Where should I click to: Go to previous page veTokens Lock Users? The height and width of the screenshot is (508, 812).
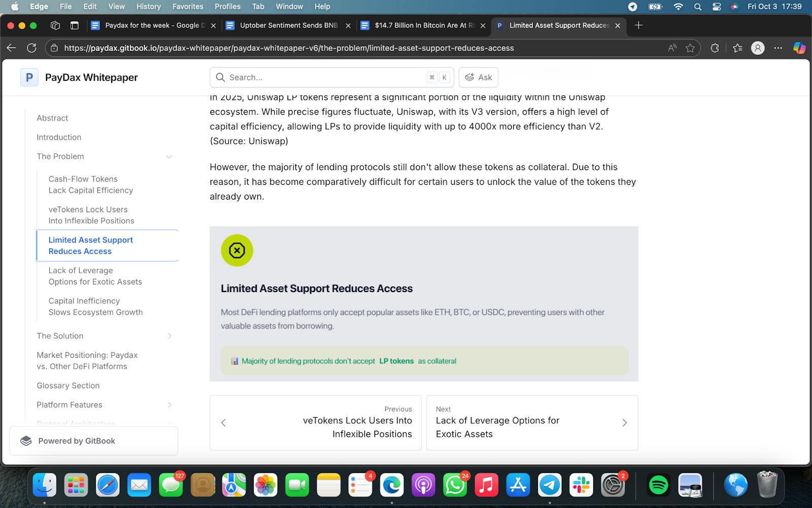pos(316,423)
